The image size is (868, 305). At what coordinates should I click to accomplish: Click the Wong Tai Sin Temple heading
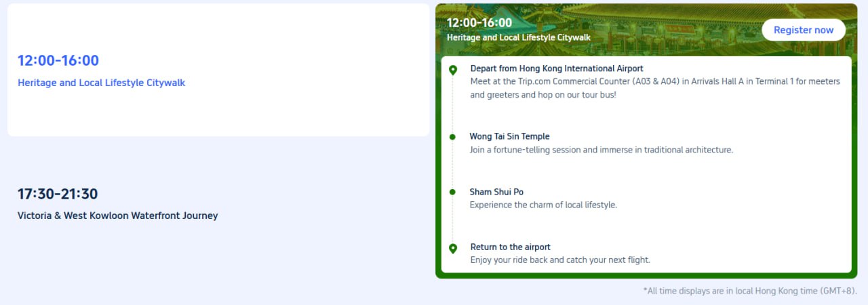509,136
